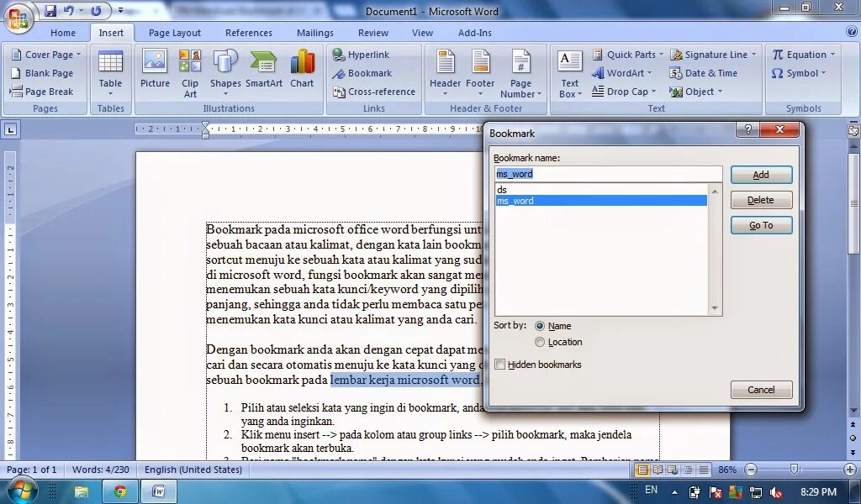Switch to Full Screen Reading view
Image resolution: width=861 pixels, height=504 pixels.
(658, 470)
